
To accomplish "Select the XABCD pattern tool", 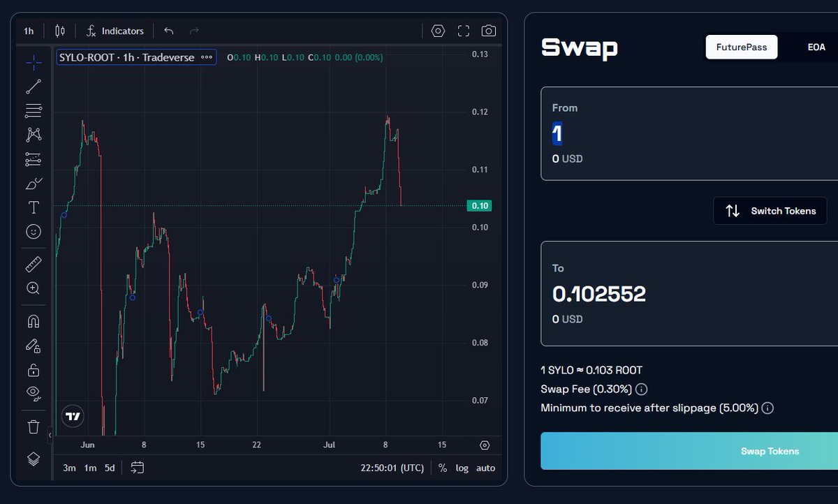I will pos(33,134).
